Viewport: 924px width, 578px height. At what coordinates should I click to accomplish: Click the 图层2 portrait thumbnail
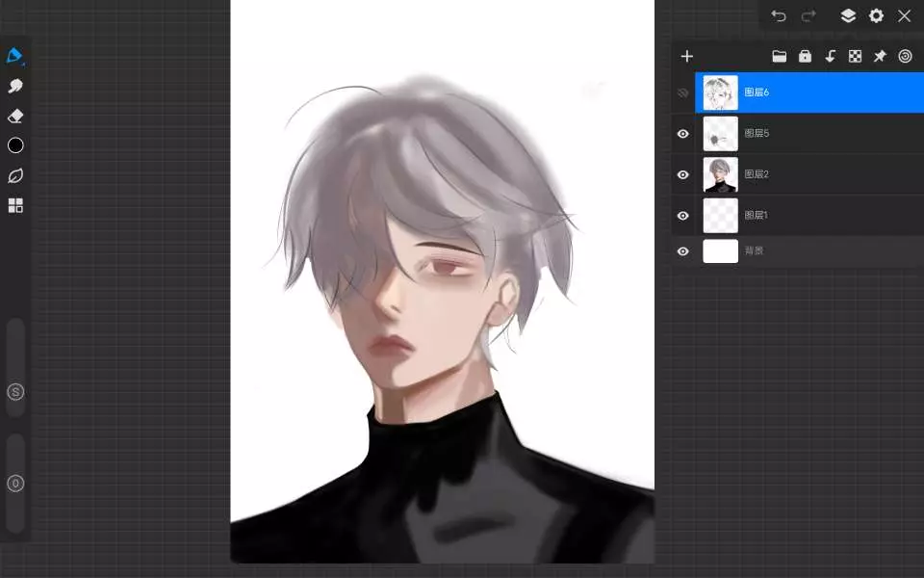click(720, 174)
